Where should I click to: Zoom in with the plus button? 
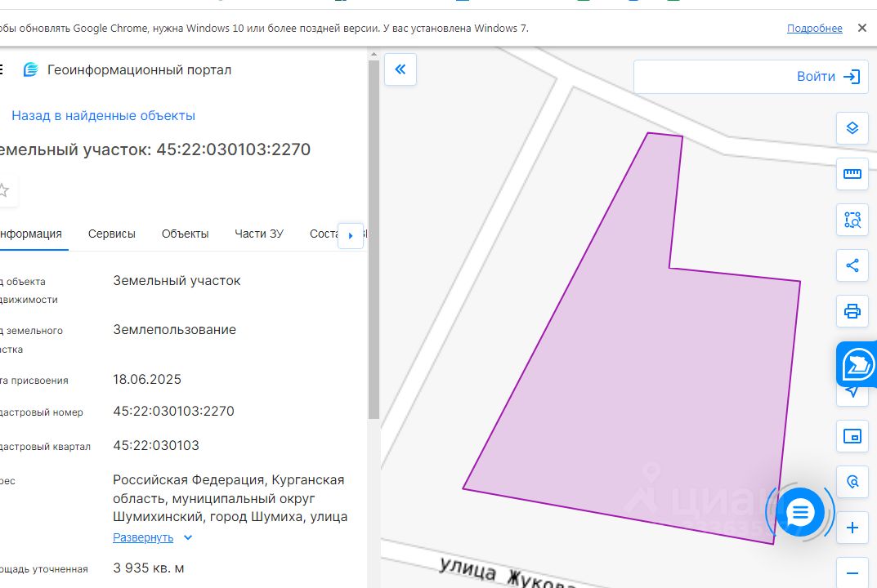coord(852,528)
